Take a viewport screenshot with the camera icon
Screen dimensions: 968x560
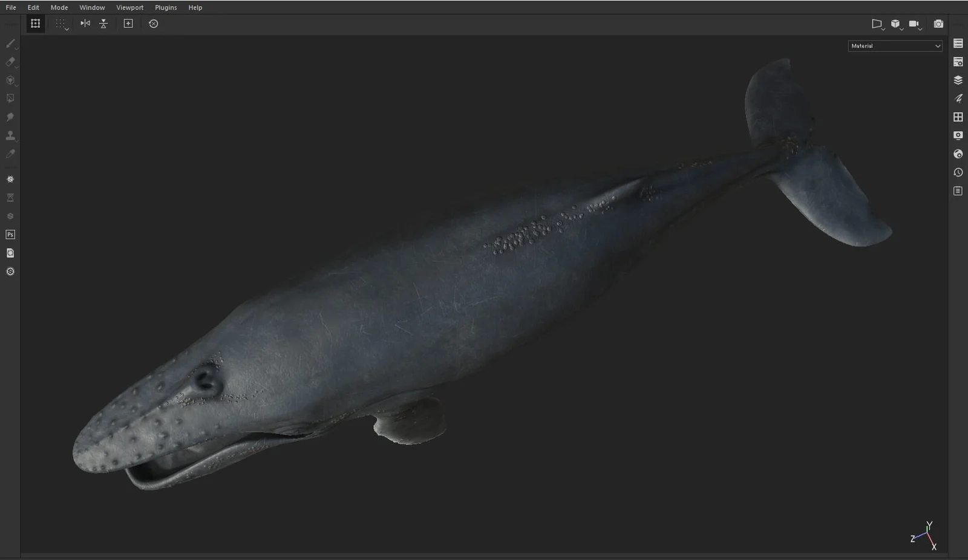click(x=939, y=24)
